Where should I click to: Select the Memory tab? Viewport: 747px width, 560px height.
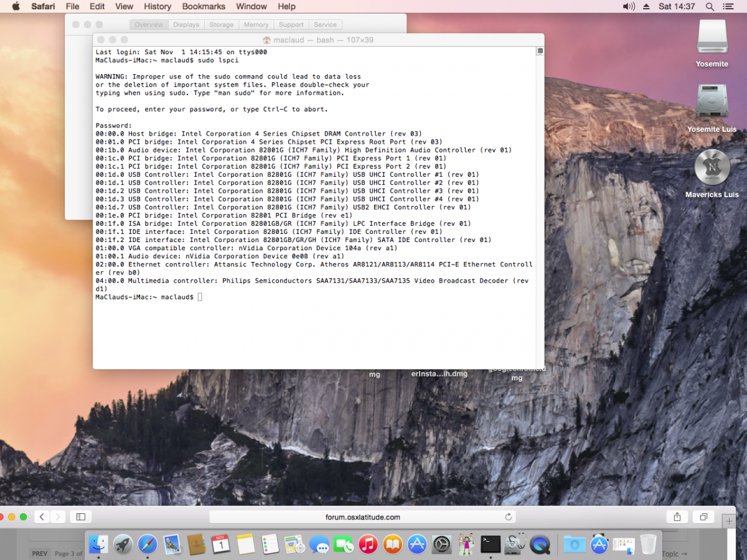click(x=256, y=25)
